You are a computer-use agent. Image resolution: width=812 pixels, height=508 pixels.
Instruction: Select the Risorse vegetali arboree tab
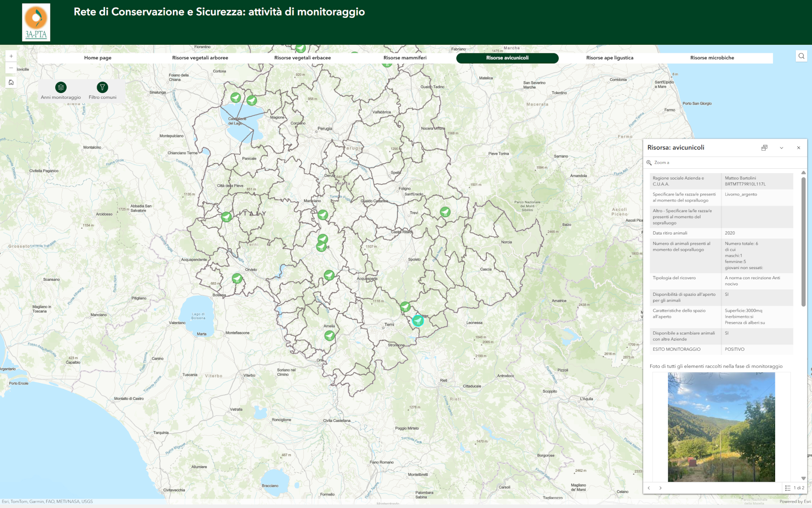pos(200,58)
